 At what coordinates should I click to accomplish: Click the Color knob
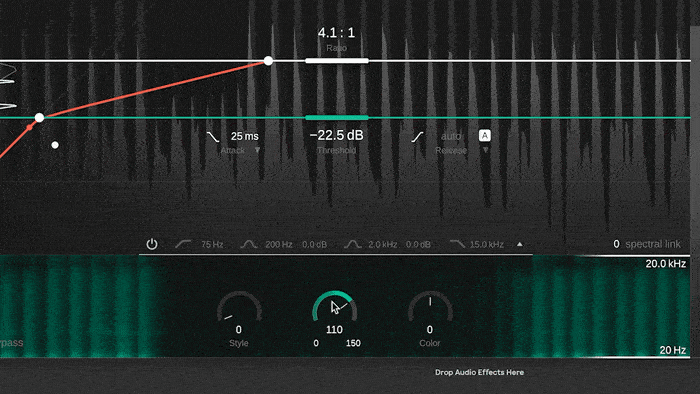click(x=430, y=307)
